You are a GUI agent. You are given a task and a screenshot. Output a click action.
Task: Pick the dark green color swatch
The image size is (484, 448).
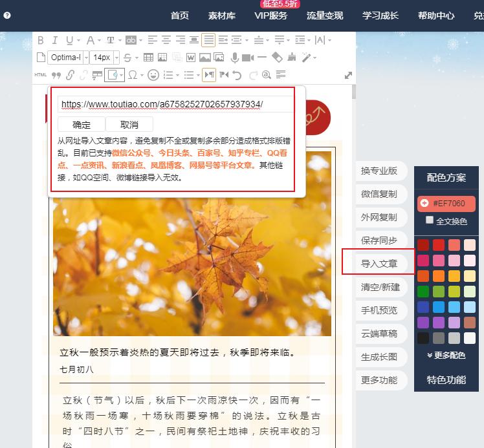pos(423,292)
